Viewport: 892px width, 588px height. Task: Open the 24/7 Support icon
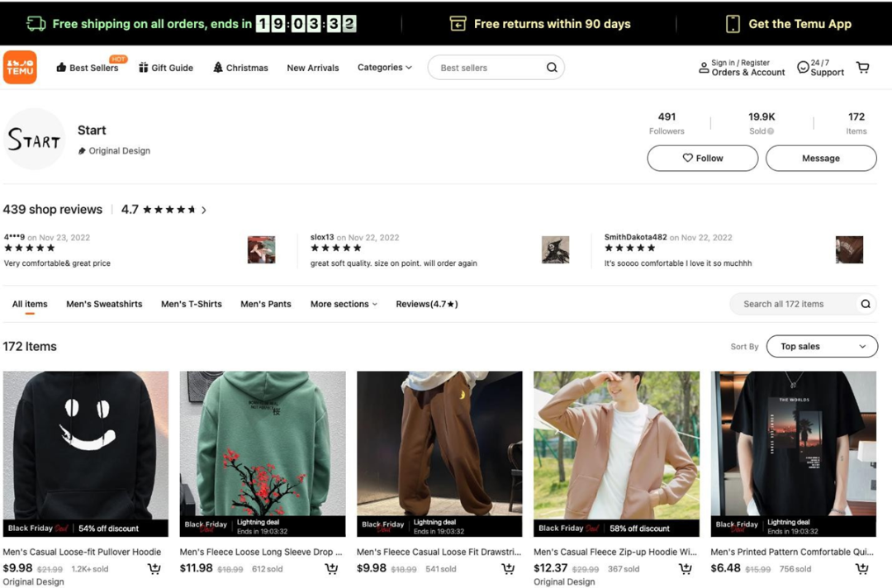pos(803,68)
